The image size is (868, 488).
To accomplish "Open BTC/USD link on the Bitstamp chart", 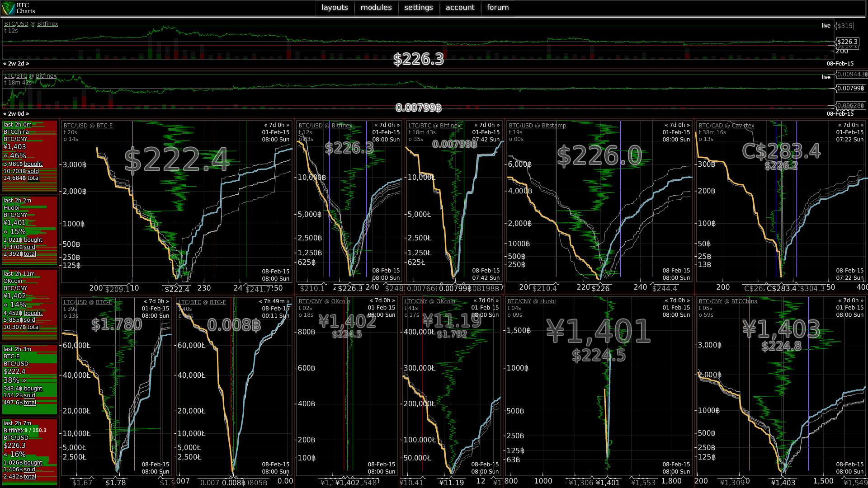I will [x=521, y=126].
